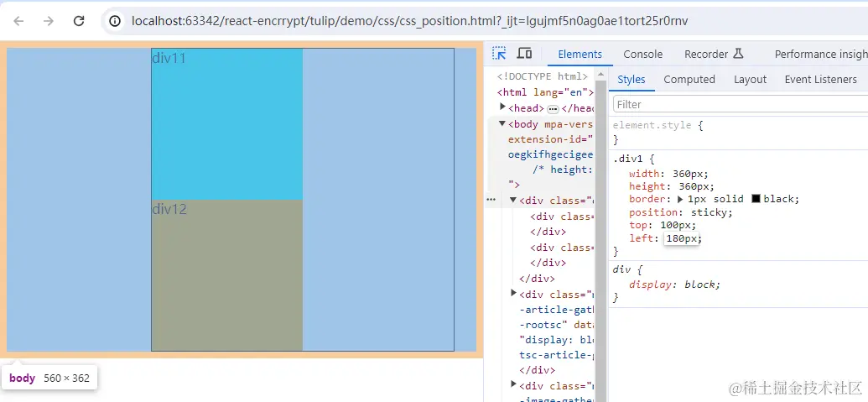View site information icon in address bar
868x402 pixels.
point(115,21)
